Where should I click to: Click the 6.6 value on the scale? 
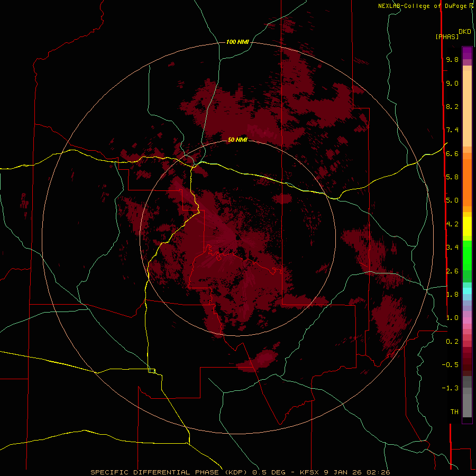click(x=452, y=153)
